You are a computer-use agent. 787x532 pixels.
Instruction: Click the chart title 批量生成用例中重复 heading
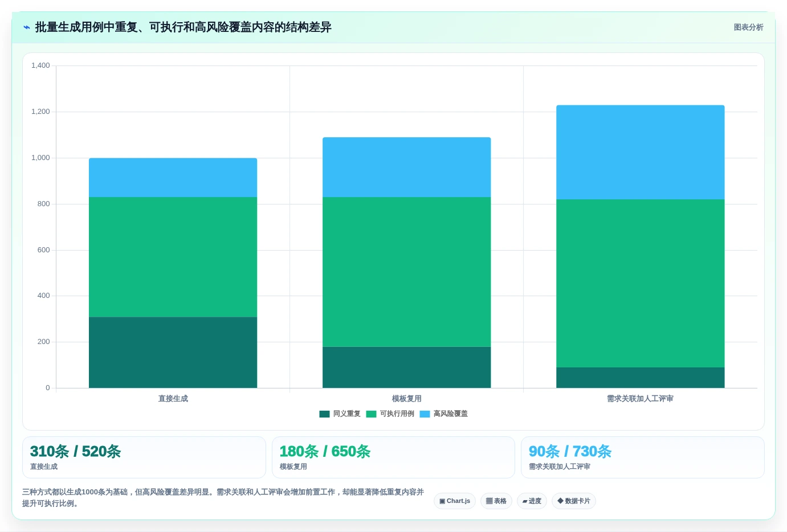coord(184,27)
